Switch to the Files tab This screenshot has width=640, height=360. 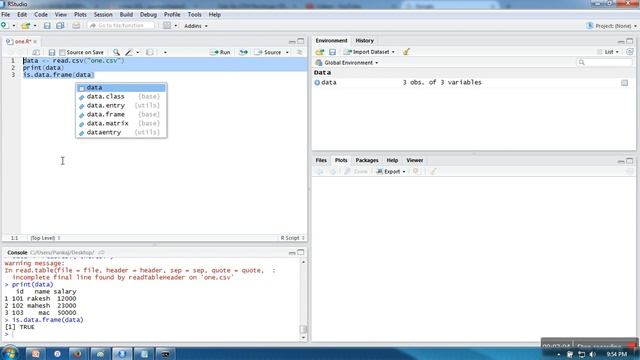click(321, 160)
